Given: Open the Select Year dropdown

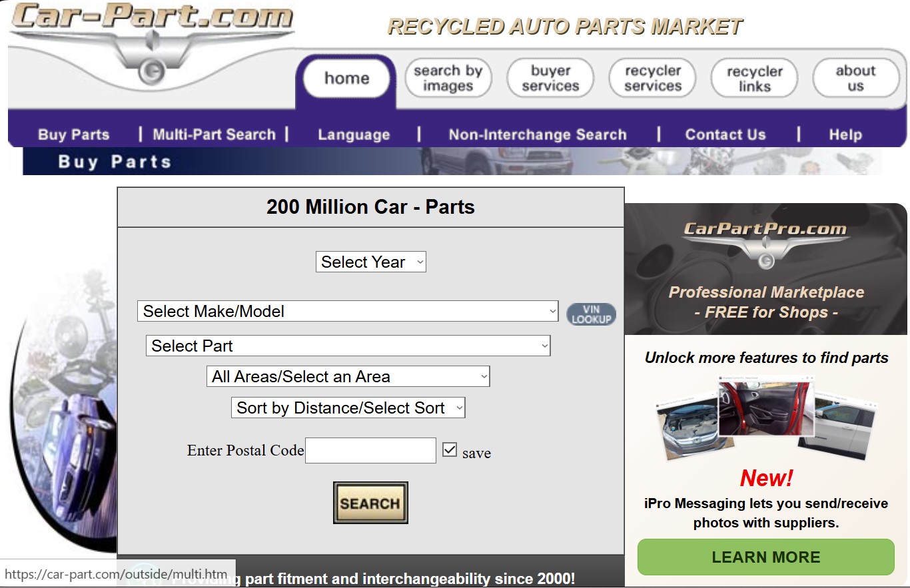Looking at the screenshot, I should point(370,262).
